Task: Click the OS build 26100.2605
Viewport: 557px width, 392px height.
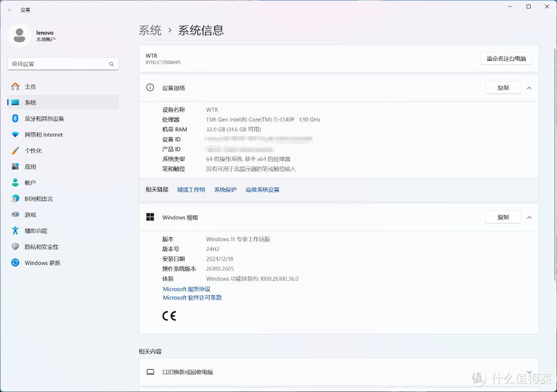Action: tap(220, 269)
